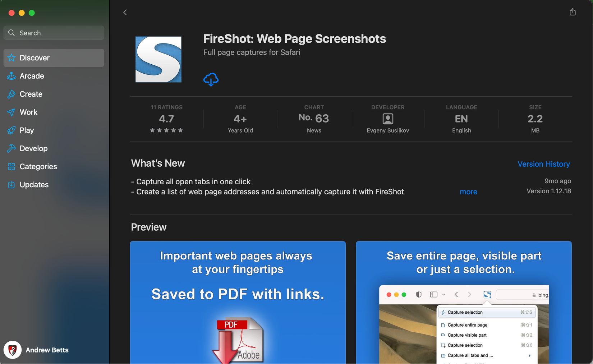593x364 pixels.
Task: Select the Create paintbrush icon
Action: [x=11, y=94]
